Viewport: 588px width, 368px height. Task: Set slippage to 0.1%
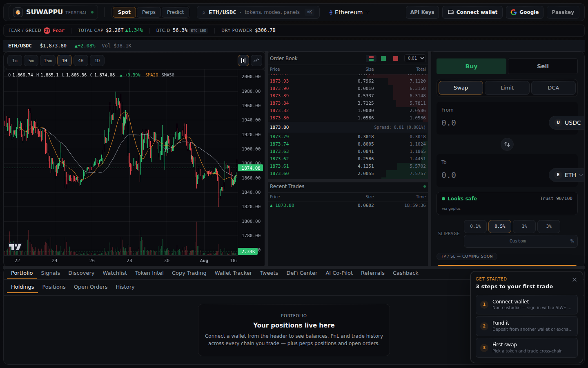[475, 227]
